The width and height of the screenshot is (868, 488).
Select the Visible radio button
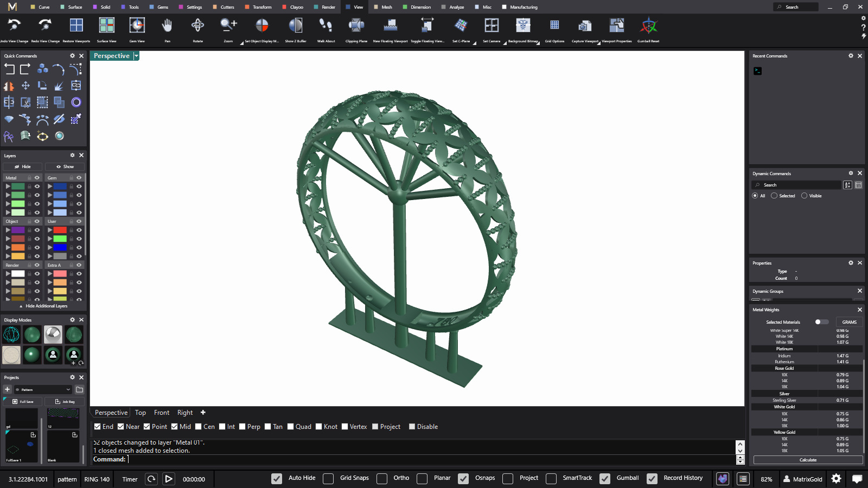805,196
